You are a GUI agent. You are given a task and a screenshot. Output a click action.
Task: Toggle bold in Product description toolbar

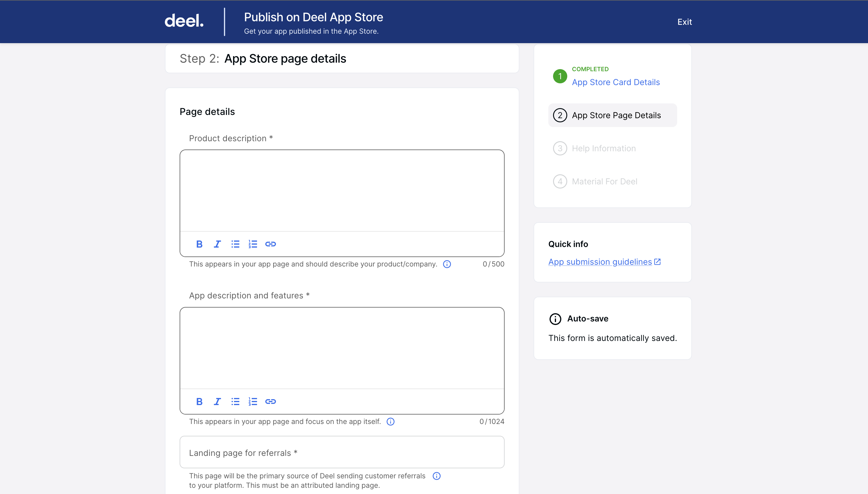[199, 244]
